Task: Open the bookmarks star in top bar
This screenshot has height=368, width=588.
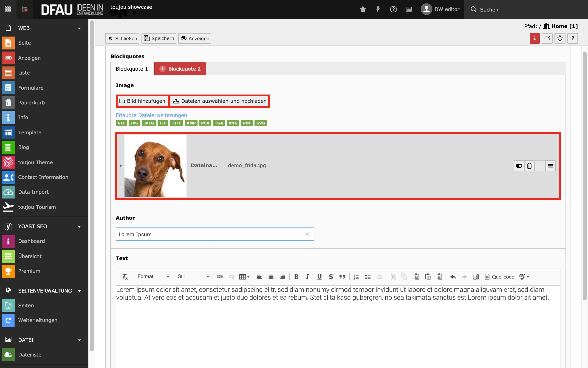Action: click(363, 9)
